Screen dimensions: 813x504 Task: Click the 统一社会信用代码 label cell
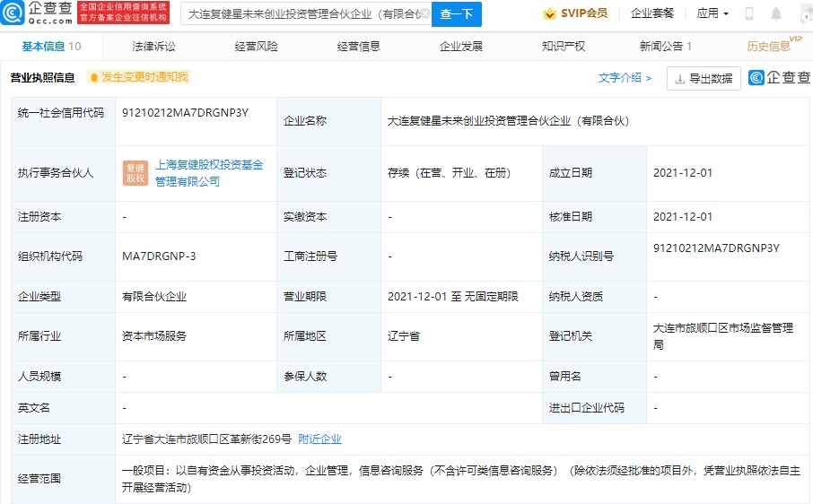(x=63, y=121)
